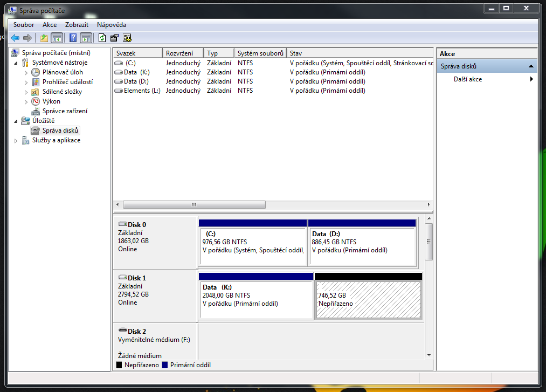546x392 pixels.
Task: Expand the Sdílené složky node
Action: [26, 92]
